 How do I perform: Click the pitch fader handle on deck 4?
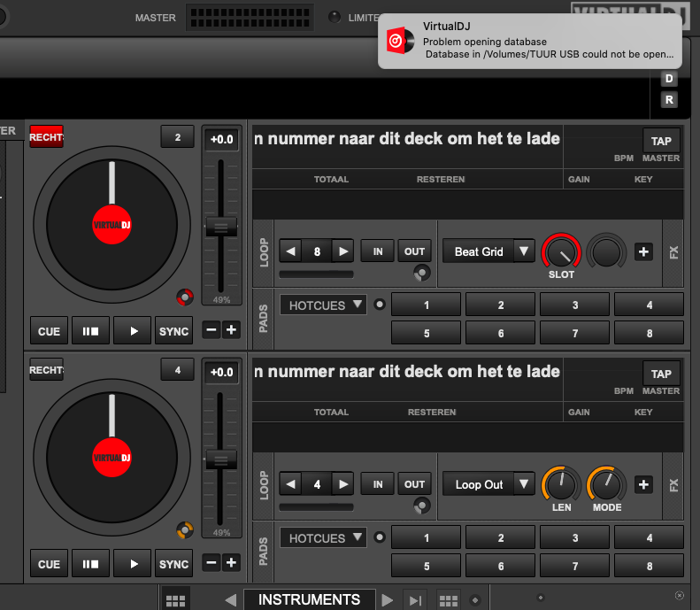coord(221,460)
